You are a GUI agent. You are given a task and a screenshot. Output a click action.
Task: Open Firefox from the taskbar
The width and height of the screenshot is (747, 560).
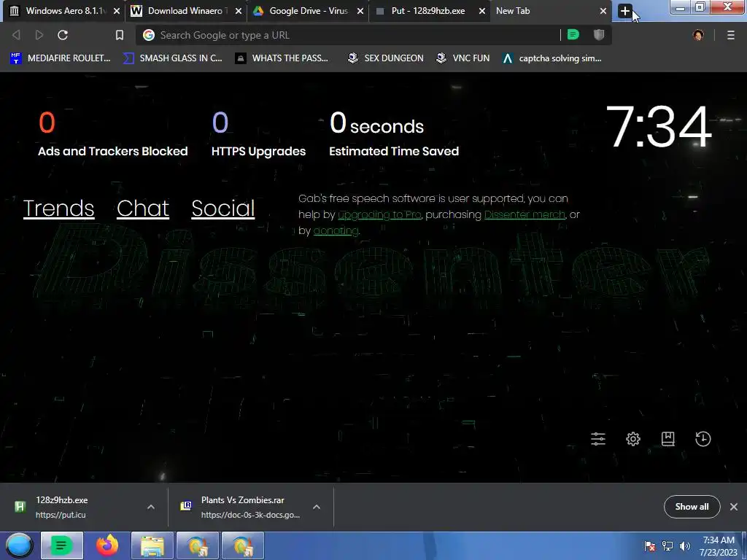pos(107,545)
